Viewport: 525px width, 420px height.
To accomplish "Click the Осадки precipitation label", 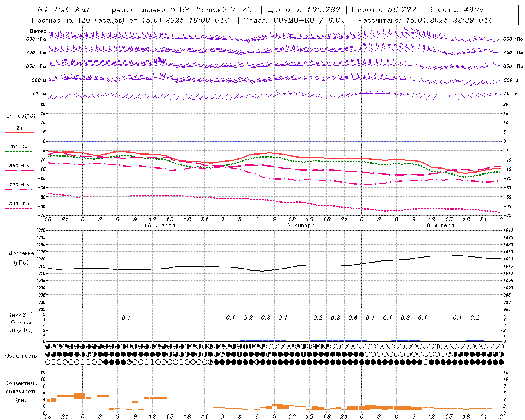I will (21, 322).
